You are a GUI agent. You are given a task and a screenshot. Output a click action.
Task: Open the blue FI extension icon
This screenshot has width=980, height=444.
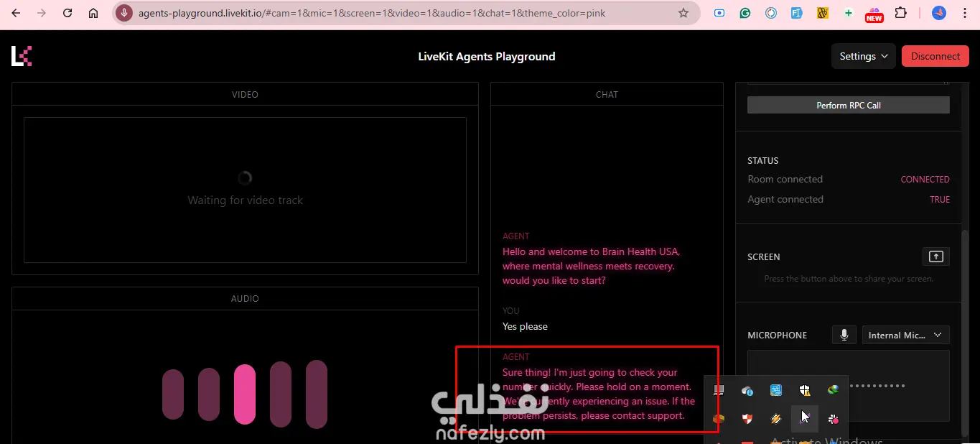[797, 13]
